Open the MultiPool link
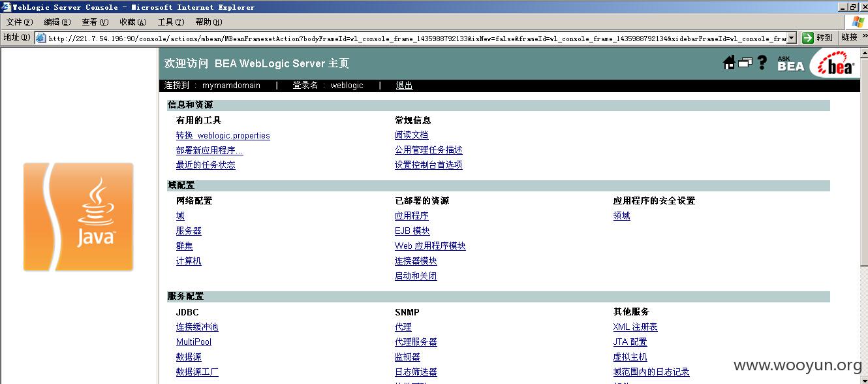Image resolution: width=868 pixels, height=384 pixels. click(x=194, y=342)
